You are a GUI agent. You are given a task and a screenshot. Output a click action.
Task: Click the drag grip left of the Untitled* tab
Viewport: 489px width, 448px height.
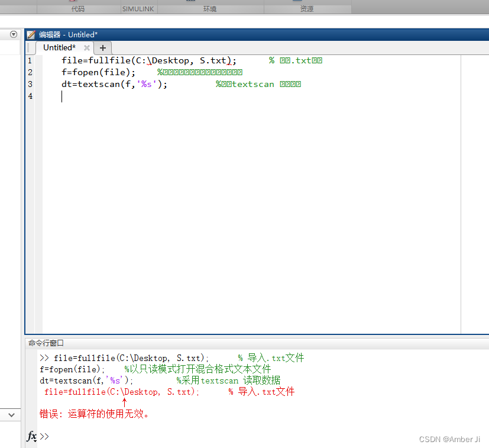tap(28, 48)
